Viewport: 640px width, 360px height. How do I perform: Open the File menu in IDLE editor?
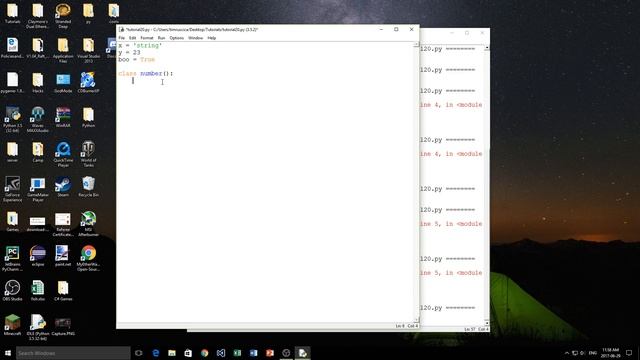point(122,38)
